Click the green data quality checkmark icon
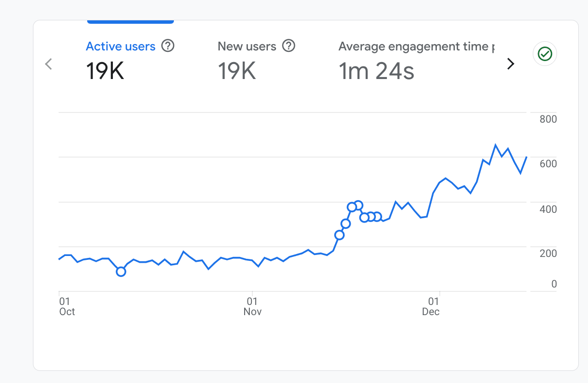This screenshot has width=588, height=383. pyautogui.click(x=545, y=54)
